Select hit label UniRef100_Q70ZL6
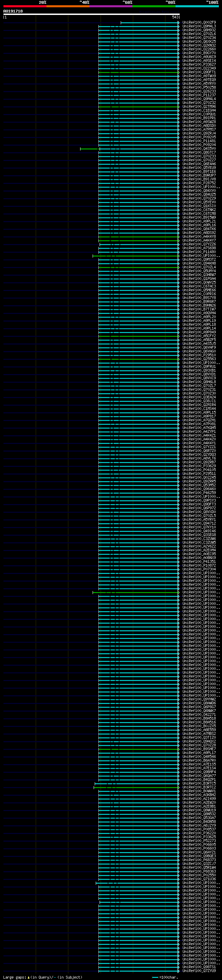 (x=199, y=34)
